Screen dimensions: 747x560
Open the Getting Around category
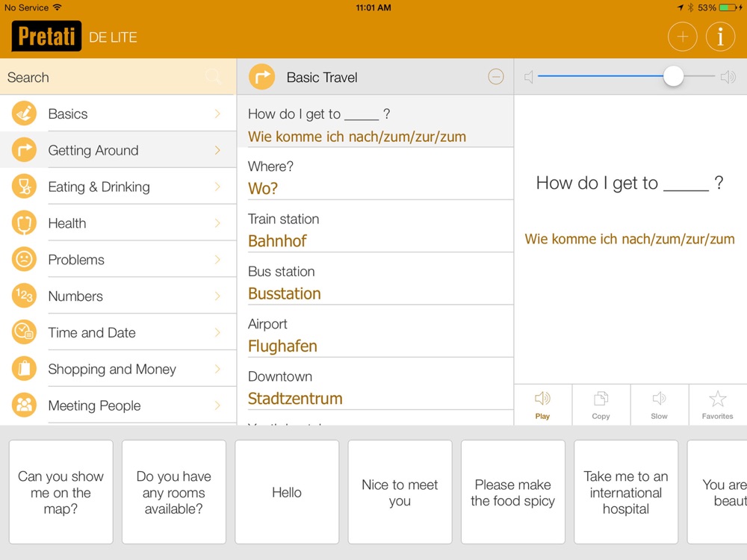pyautogui.click(x=118, y=150)
